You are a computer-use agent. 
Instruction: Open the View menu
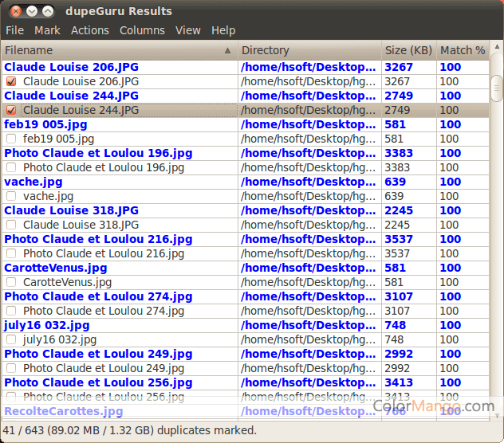[188, 30]
